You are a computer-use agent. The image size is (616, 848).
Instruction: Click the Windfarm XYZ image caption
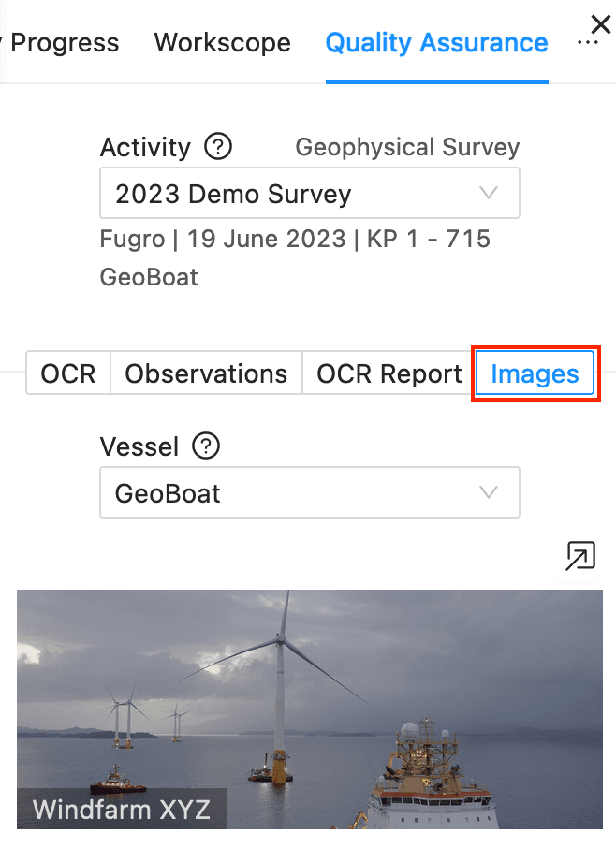pyautogui.click(x=122, y=810)
